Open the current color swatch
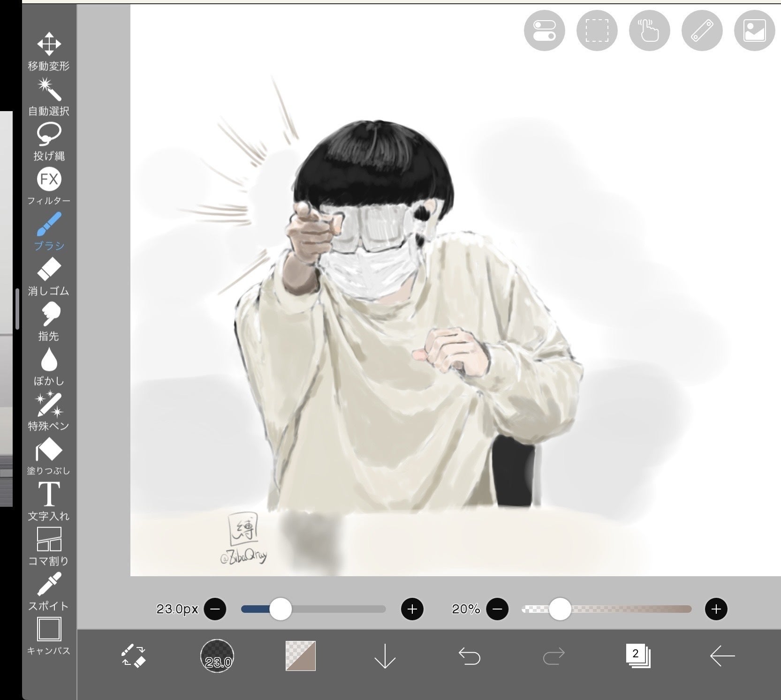The image size is (781, 700). pyautogui.click(x=301, y=655)
